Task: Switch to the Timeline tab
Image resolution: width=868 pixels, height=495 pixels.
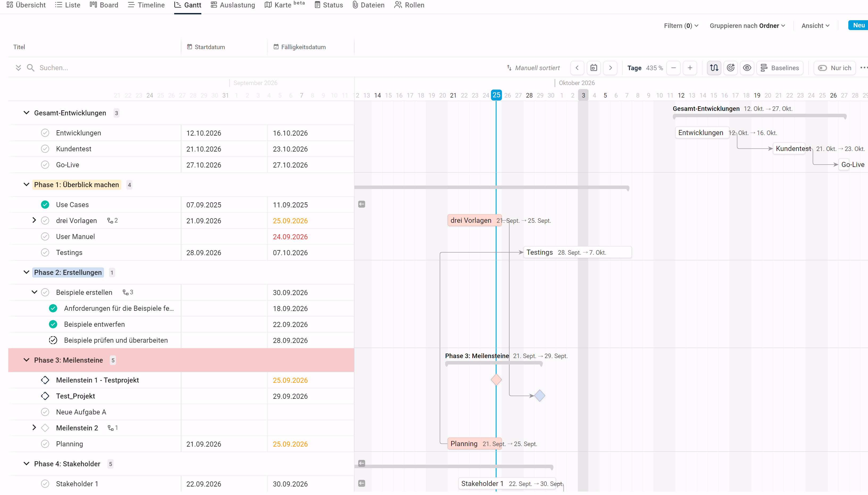Action: 146,5
